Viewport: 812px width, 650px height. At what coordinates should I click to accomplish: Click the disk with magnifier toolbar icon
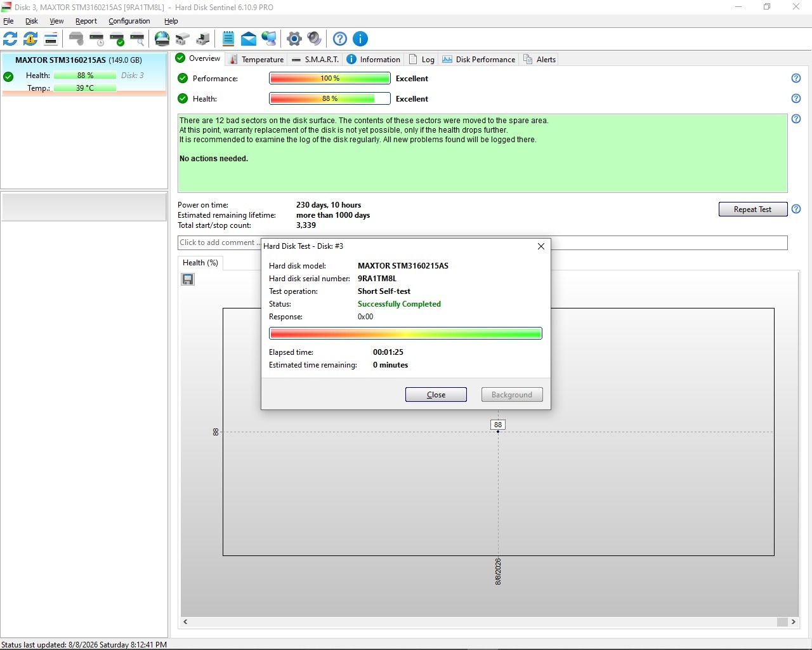[x=137, y=39]
